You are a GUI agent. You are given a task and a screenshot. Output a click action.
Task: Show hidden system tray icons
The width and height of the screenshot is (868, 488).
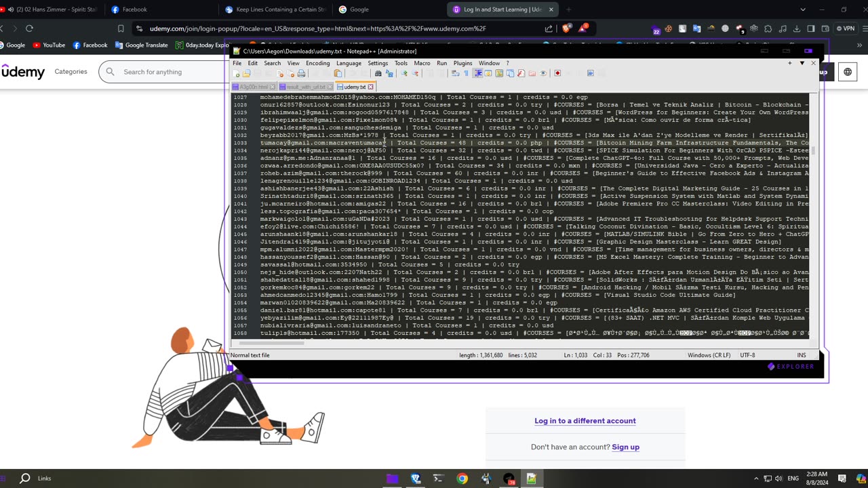coord(756,479)
